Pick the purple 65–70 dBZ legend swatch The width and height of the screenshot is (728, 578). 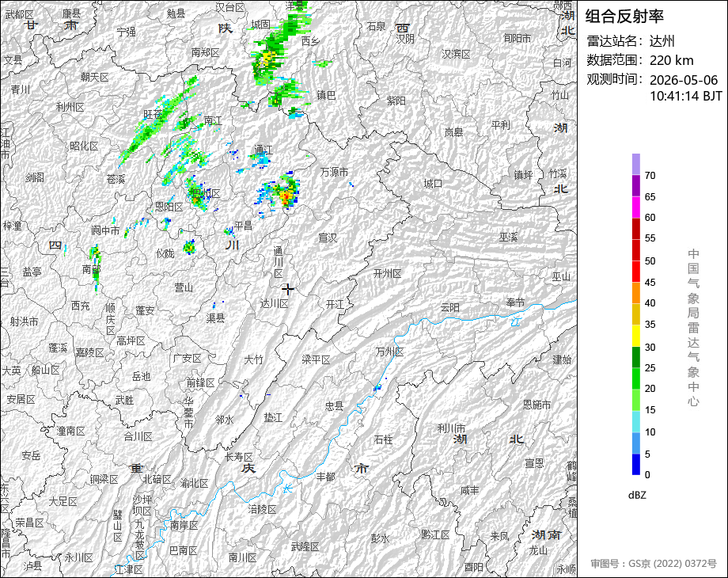coord(636,185)
